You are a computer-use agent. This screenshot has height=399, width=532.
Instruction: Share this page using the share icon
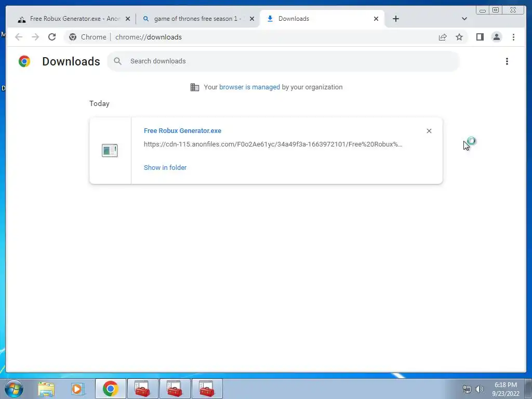click(443, 37)
